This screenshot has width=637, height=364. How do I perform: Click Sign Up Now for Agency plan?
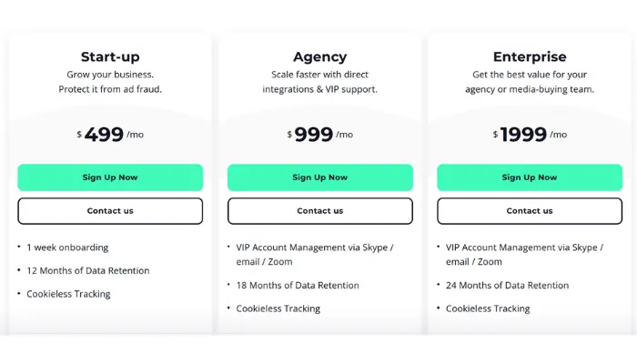pyautogui.click(x=320, y=177)
